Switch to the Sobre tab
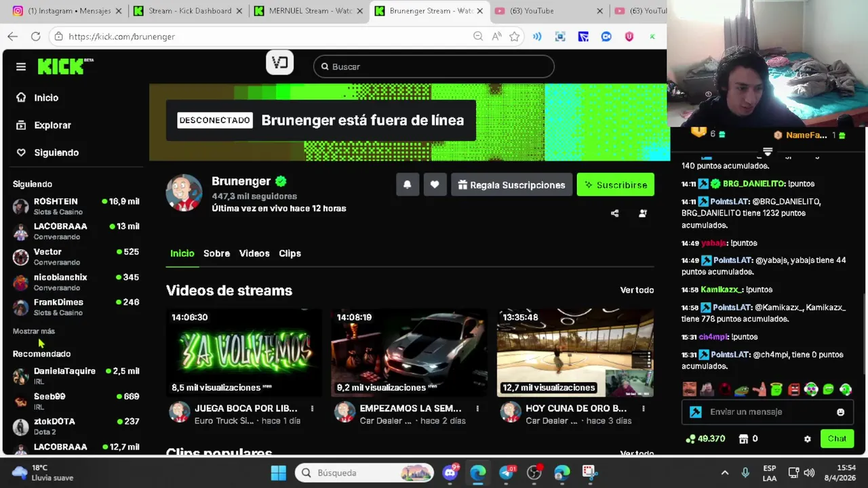Image resolution: width=868 pixels, height=488 pixels. [217, 253]
